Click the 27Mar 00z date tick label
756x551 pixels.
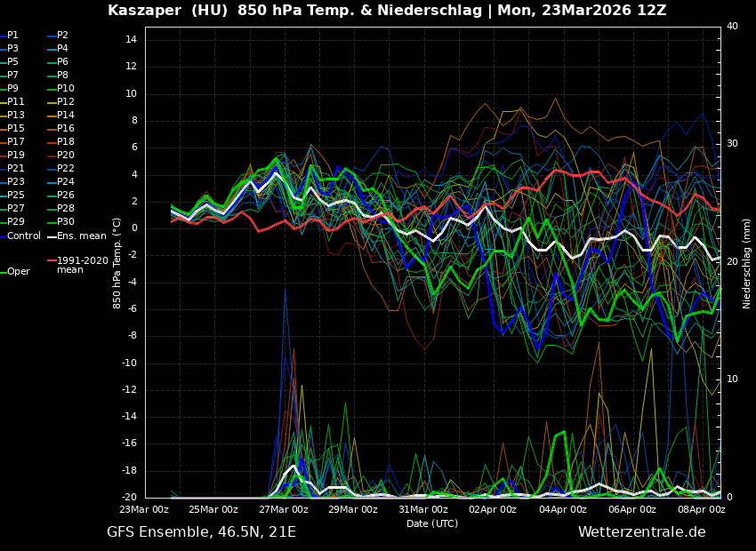click(x=284, y=510)
